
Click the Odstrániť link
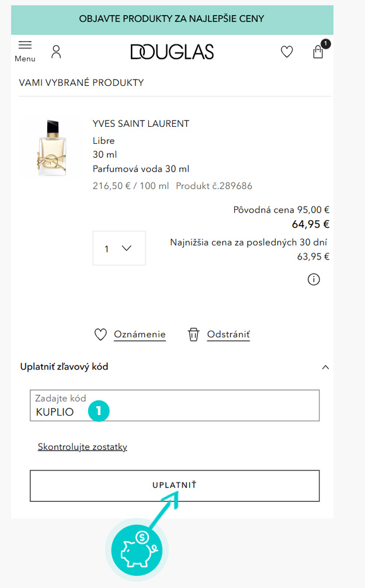click(x=228, y=334)
